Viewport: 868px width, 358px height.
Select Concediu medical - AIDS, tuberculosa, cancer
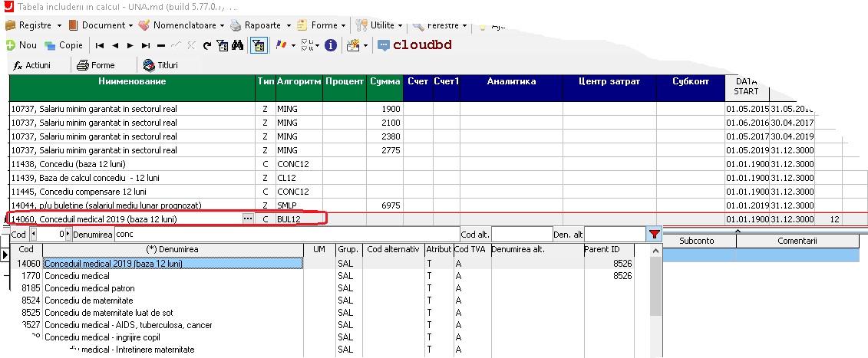(173, 325)
